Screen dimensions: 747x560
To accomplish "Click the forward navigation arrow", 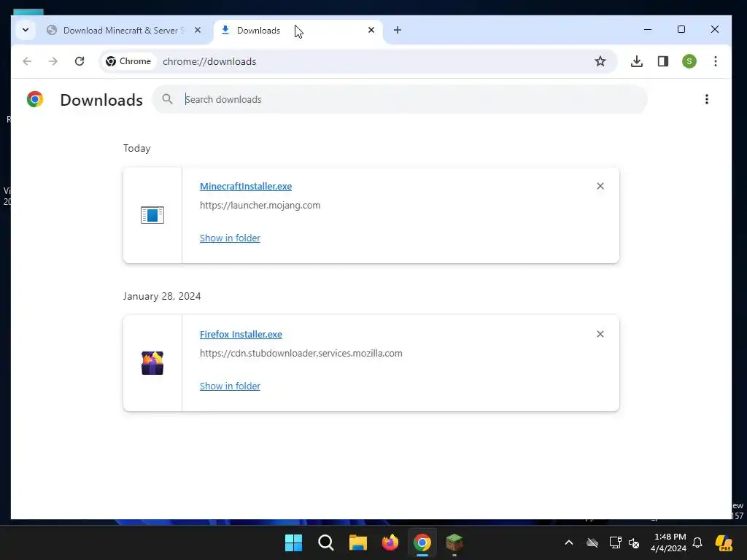I will (53, 61).
